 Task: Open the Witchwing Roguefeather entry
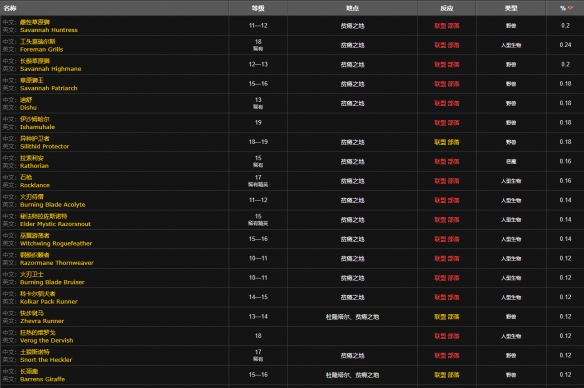coord(56,243)
